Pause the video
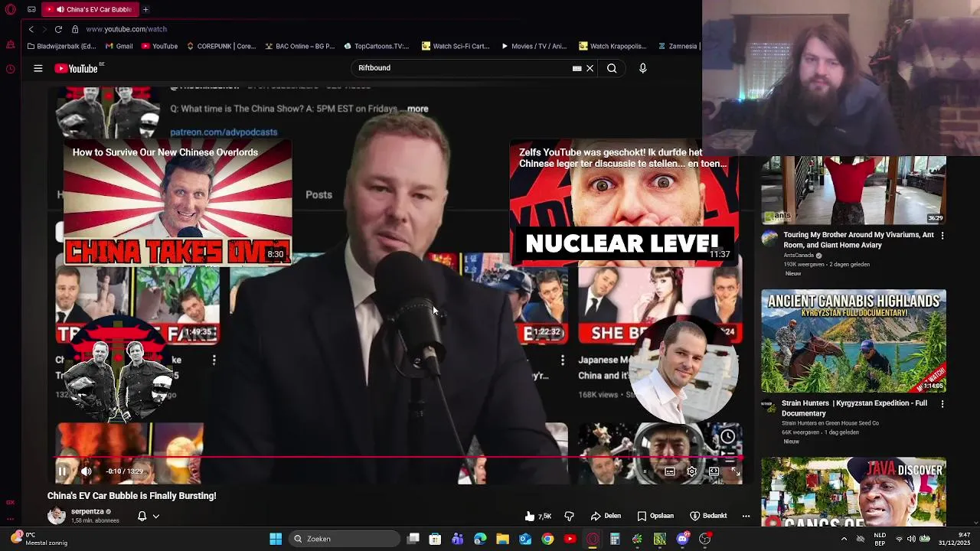Viewport: 980px width, 551px height. coord(63,471)
